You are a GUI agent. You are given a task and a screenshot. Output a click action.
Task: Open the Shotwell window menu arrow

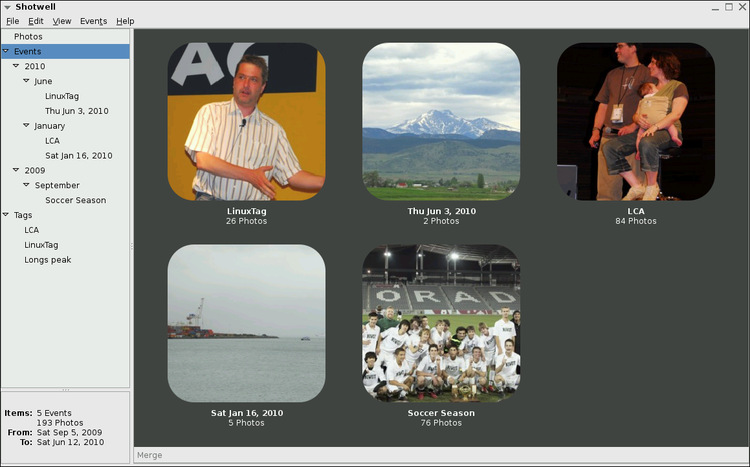click(x=7, y=7)
